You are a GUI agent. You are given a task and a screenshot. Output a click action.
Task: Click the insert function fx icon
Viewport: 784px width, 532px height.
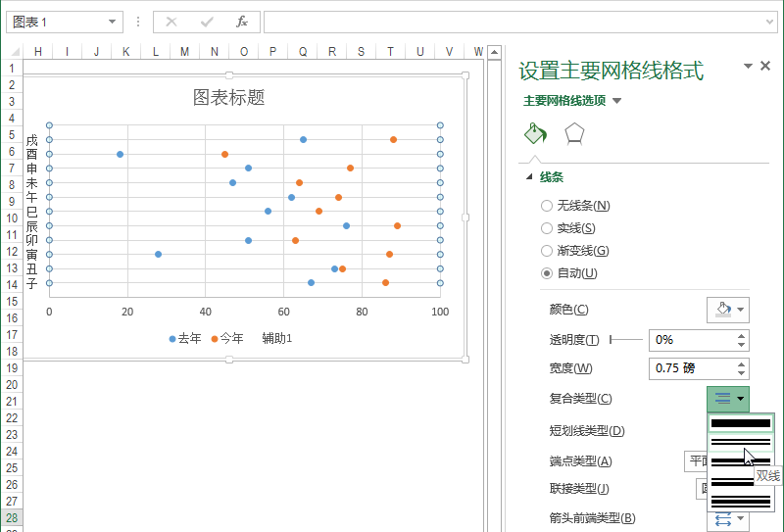point(242,22)
